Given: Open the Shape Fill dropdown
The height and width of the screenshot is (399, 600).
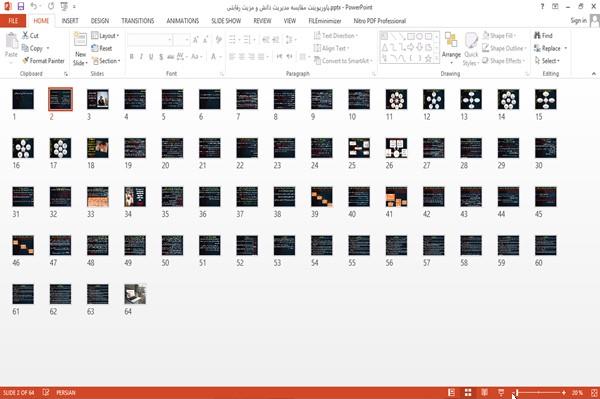Looking at the screenshot, I should (499, 36).
